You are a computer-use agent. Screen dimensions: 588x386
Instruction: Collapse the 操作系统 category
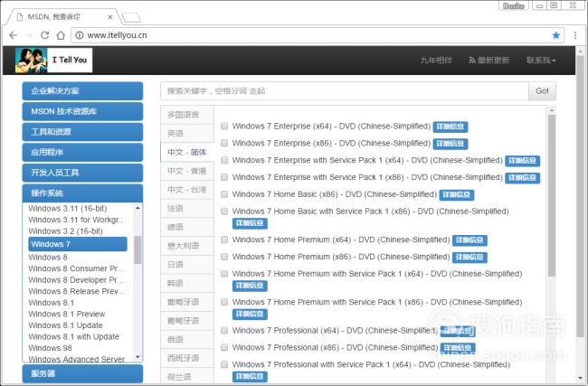pos(82,193)
